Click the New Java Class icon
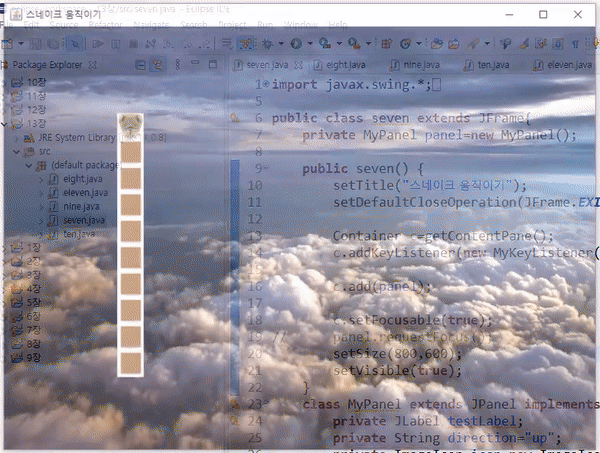This screenshot has height=453, width=600. tap(405, 44)
